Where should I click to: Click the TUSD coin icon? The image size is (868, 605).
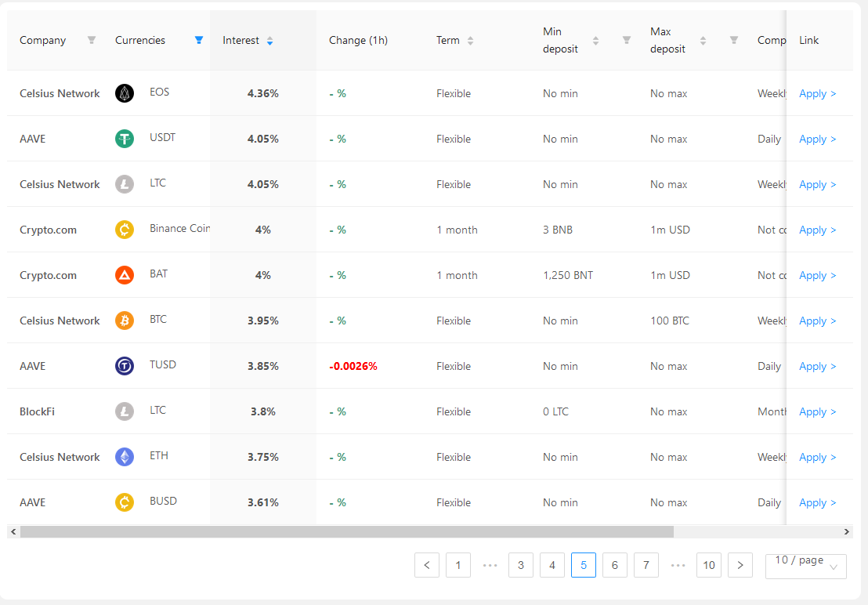click(125, 366)
